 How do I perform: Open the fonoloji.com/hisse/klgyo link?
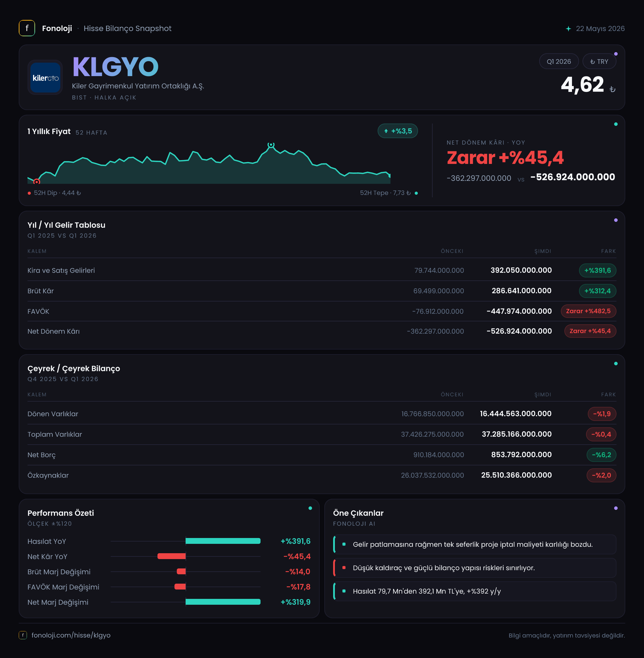tap(71, 635)
